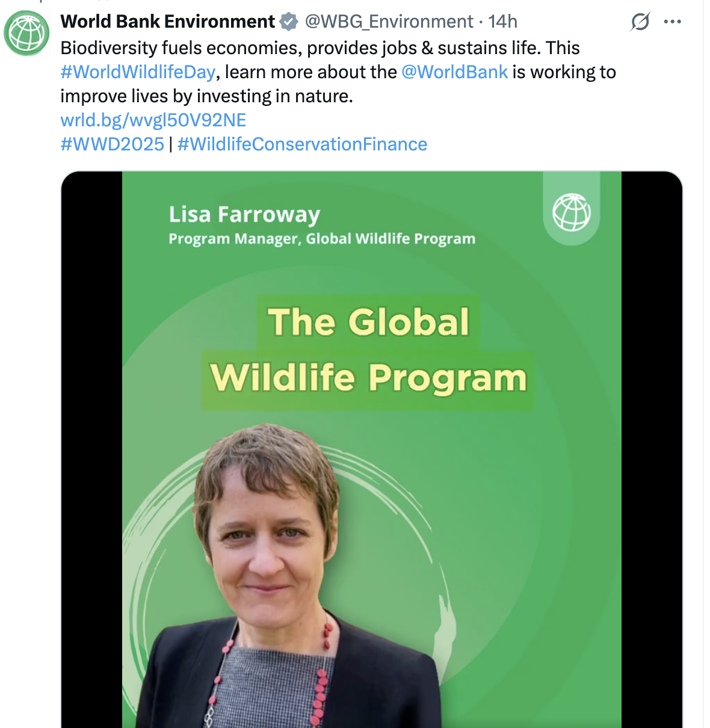Click the Lisa Farroway name caption

244,215
